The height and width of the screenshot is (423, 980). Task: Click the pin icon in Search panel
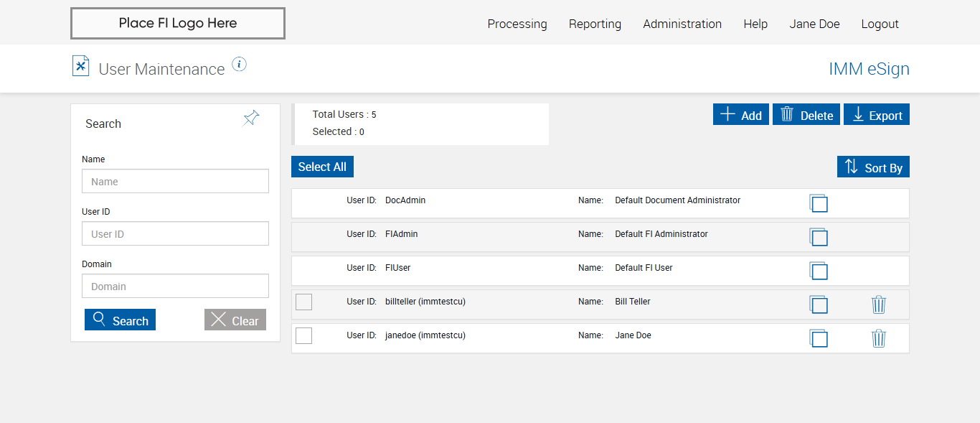pos(251,118)
